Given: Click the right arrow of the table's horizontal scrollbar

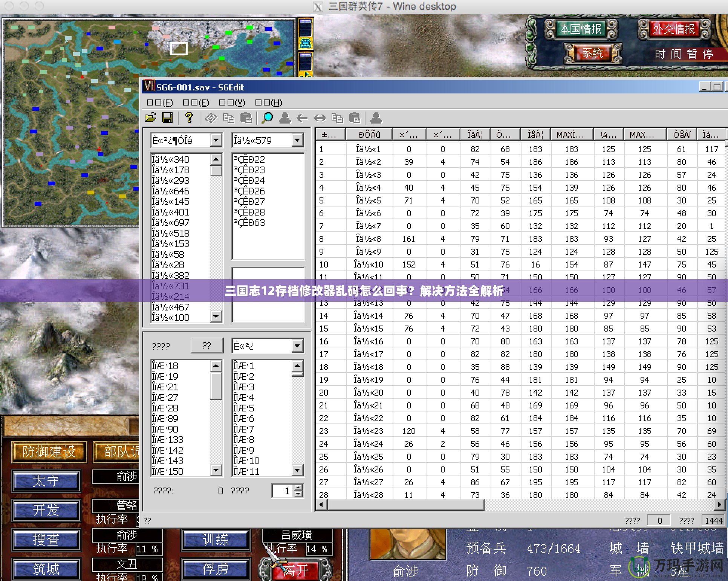Looking at the screenshot, I should 719,504.
